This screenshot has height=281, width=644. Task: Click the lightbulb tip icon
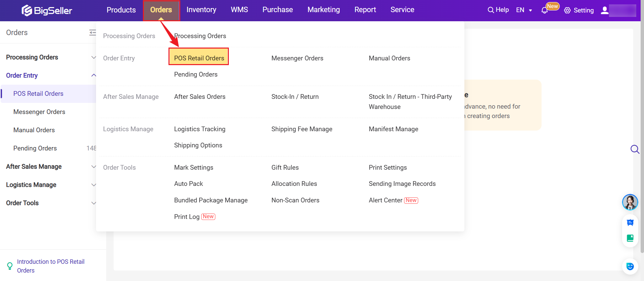point(10,266)
